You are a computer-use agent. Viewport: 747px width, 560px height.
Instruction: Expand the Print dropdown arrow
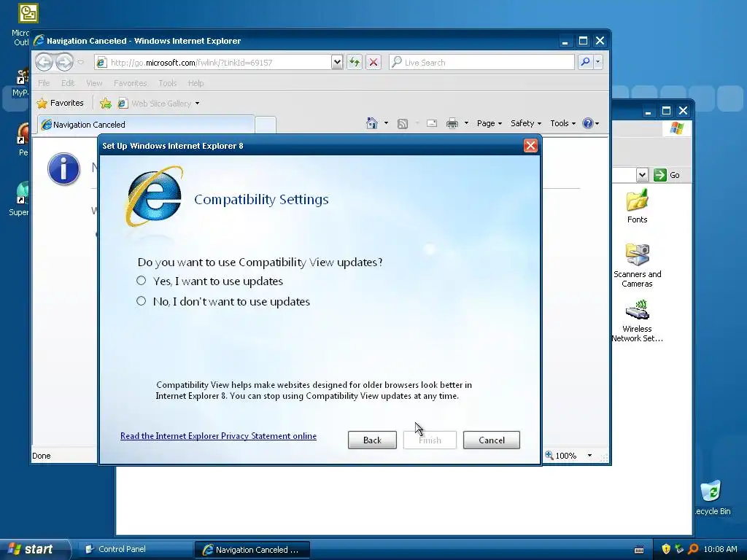coord(466,123)
